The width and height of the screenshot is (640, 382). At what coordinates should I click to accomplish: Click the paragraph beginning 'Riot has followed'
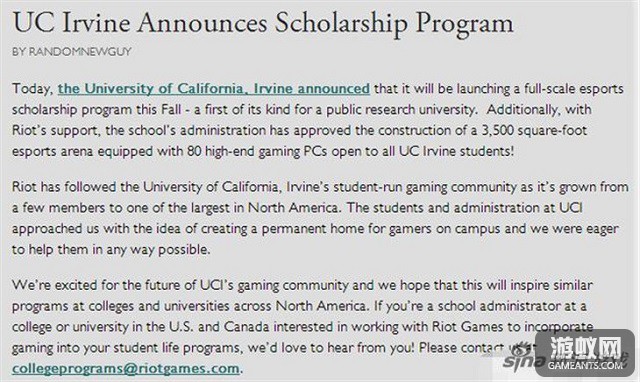point(320,218)
